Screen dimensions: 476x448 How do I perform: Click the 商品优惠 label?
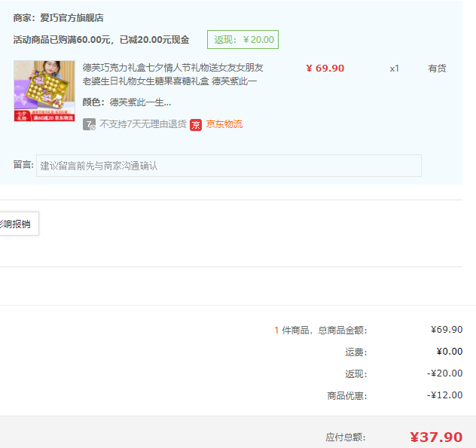(347, 396)
